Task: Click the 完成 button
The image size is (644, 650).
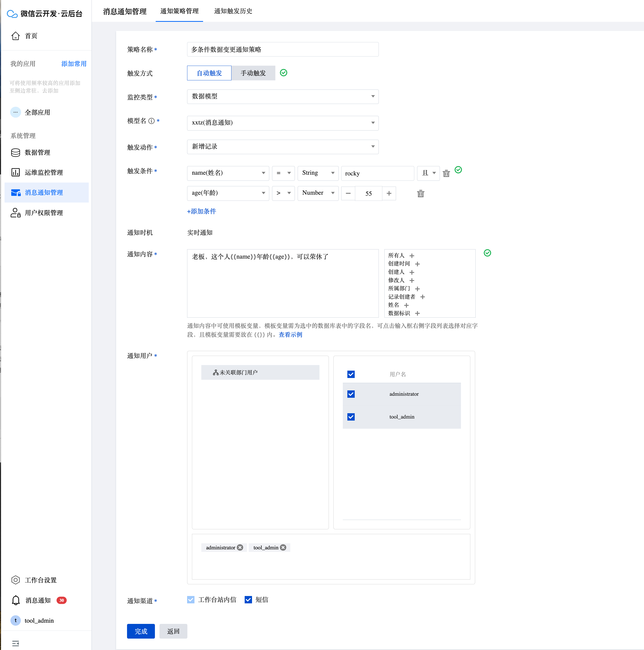Action: click(x=141, y=631)
